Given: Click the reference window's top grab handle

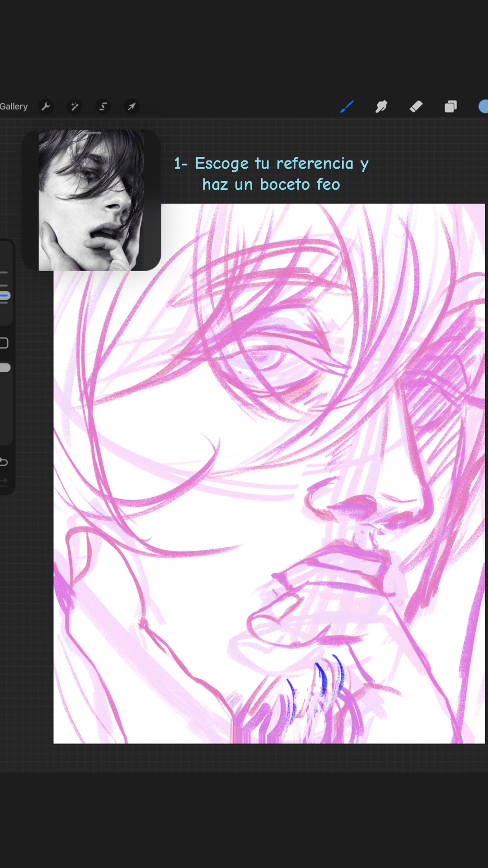Looking at the screenshot, I should (x=94, y=133).
